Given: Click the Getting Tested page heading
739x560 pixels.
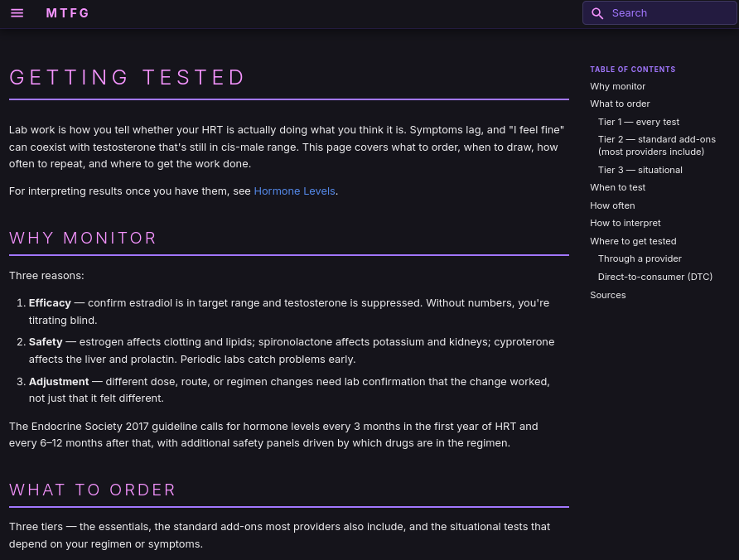Looking at the screenshot, I should coord(128,78).
